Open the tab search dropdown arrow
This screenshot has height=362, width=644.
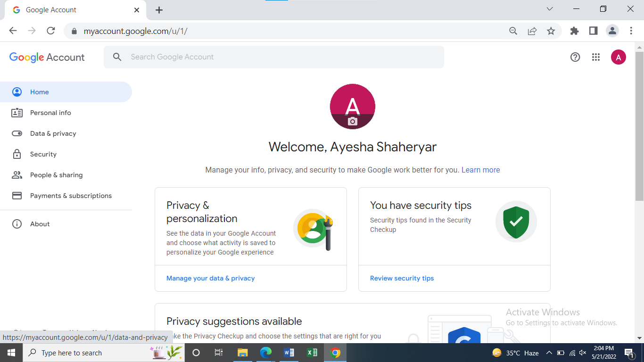click(x=550, y=9)
